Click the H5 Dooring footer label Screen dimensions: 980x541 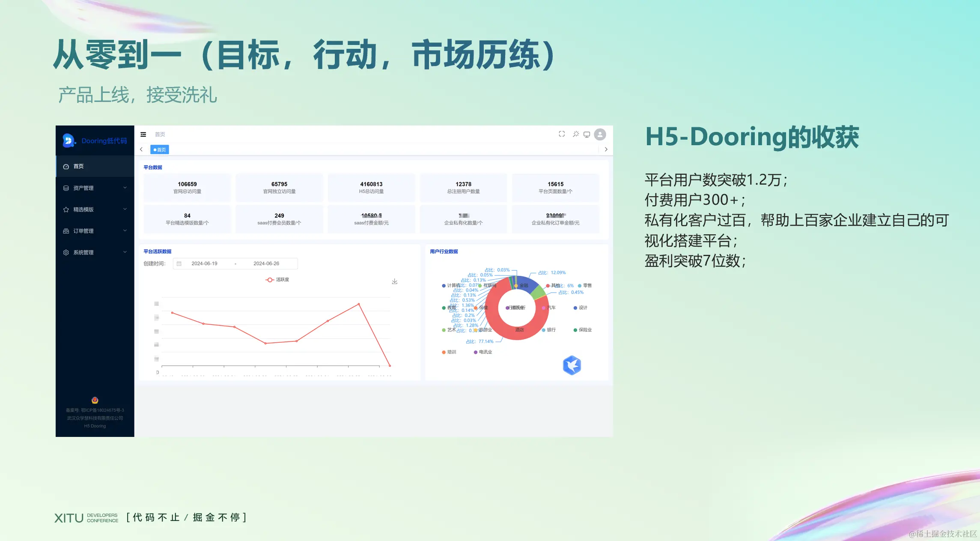95,426
